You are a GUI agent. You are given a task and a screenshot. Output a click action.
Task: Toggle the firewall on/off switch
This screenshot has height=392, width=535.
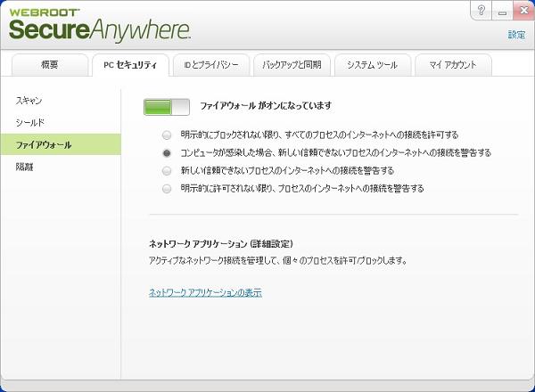tap(167, 107)
